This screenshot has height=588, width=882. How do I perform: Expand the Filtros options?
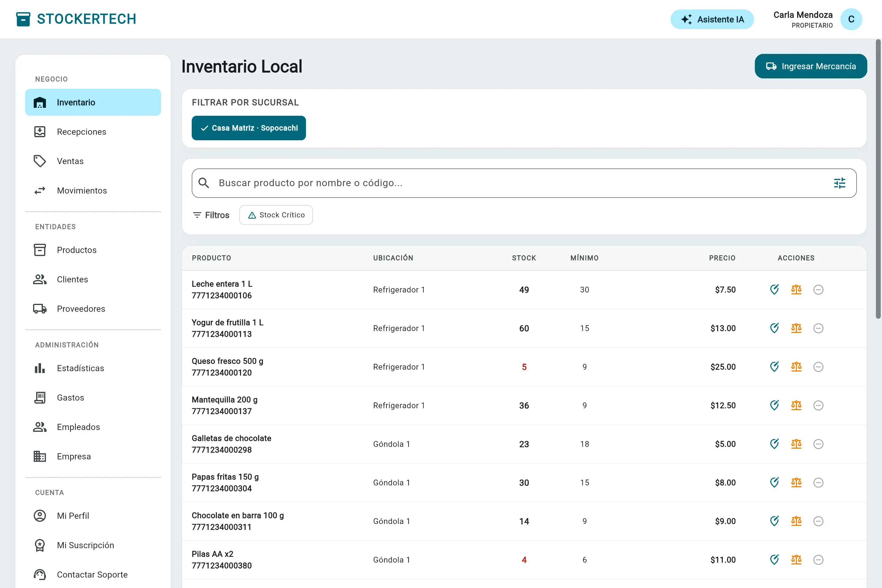point(211,215)
